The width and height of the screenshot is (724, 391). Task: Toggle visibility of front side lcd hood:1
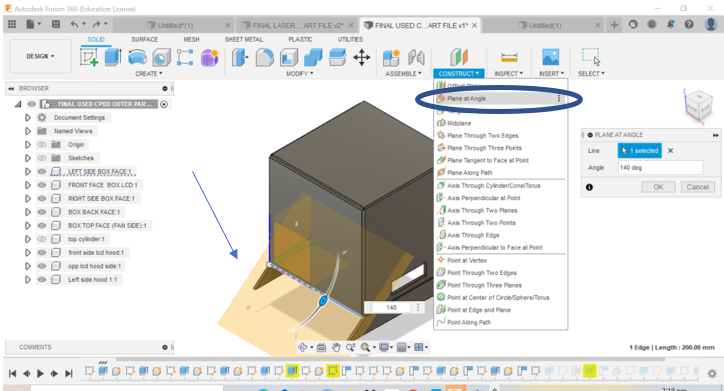click(42, 253)
